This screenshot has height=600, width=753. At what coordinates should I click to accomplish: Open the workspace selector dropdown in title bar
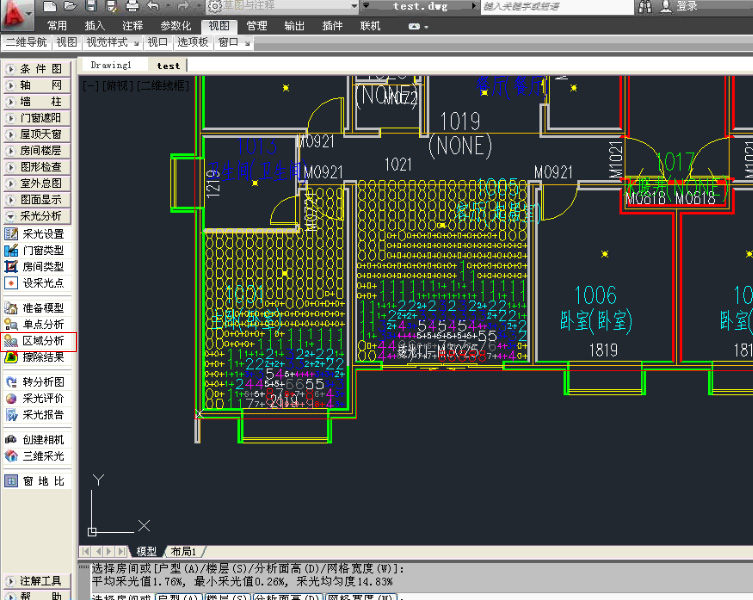click(x=352, y=6)
